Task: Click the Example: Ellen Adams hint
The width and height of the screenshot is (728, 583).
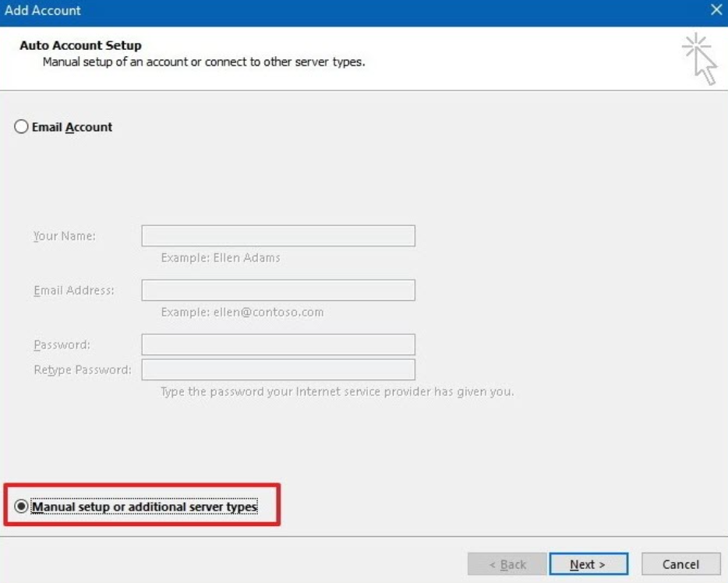Action: click(x=221, y=258)
